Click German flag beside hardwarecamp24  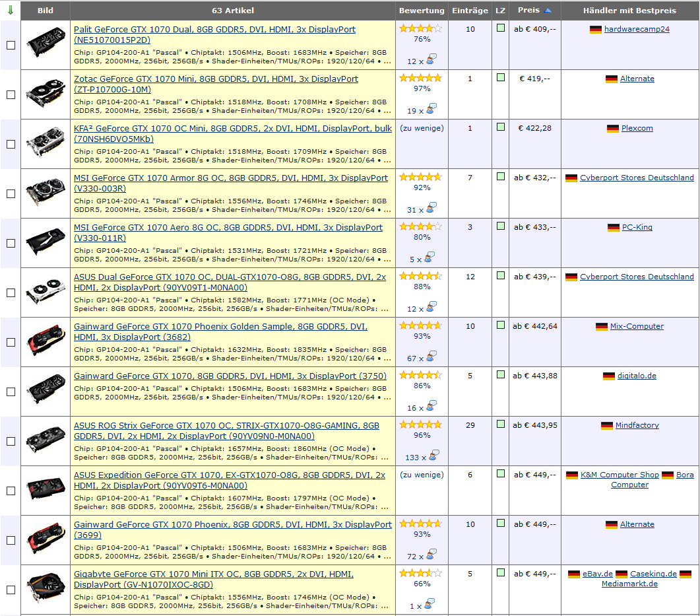tap(596, 30)
